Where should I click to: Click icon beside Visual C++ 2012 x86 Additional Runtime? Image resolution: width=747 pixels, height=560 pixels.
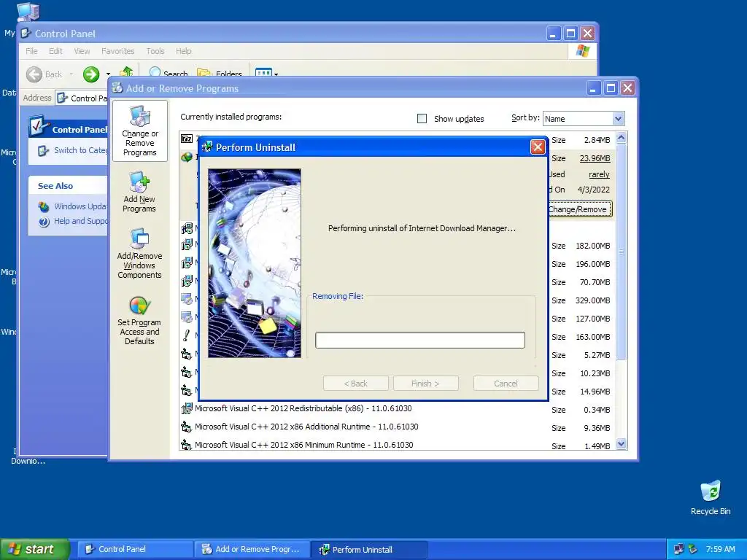click(186, 427)
